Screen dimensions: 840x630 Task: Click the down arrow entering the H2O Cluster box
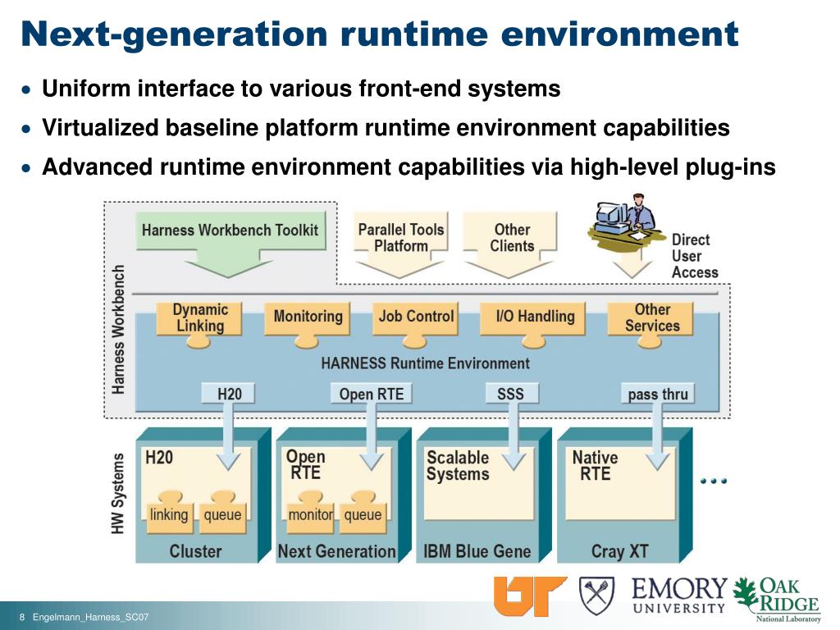(229, 436)
